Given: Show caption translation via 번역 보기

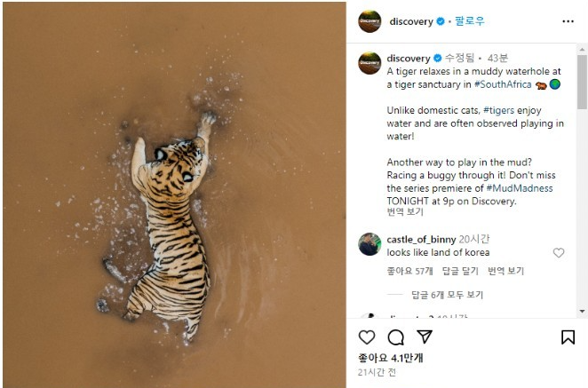Looking at the screenshot, I should pyautogui.click(x=405, y=212).
